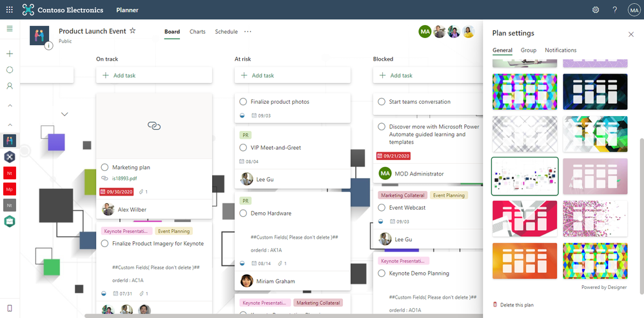Mark Start teams conversation complete

click(381, 101)
